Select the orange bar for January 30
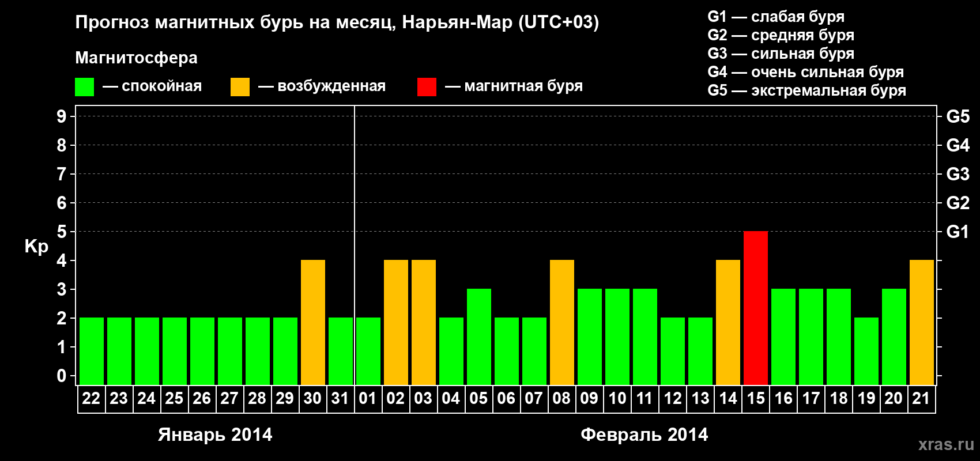The height and width of the screenshot is (461, 980). [x=313, y=322]
